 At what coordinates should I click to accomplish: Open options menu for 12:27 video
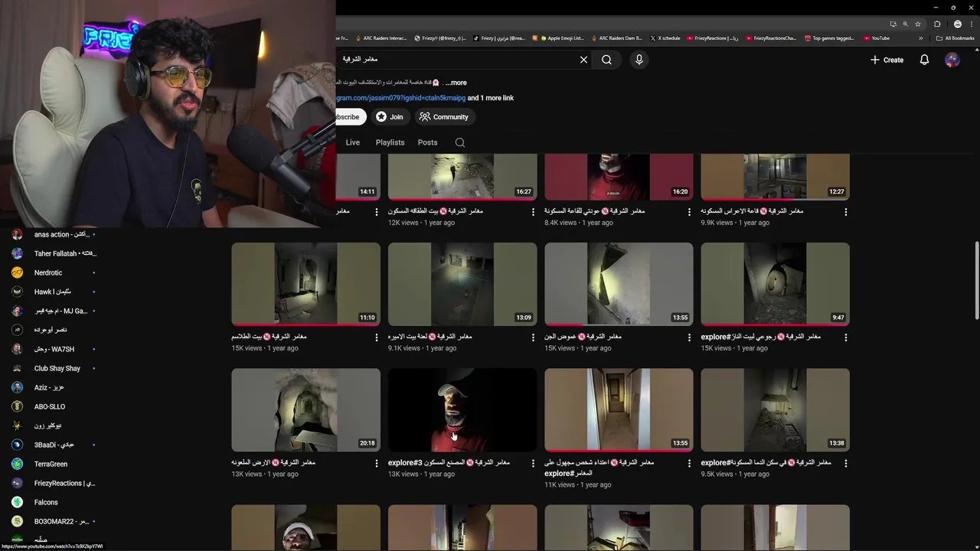pos(846,212)
